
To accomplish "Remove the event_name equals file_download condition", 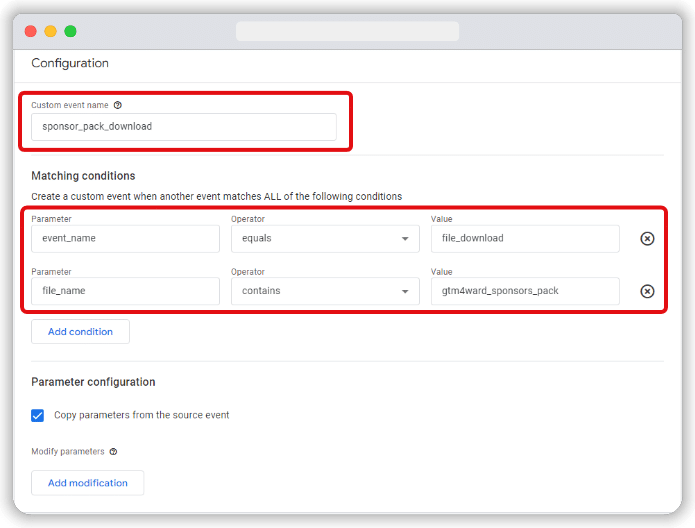I will pyautogui.click(x=647, y=239).
